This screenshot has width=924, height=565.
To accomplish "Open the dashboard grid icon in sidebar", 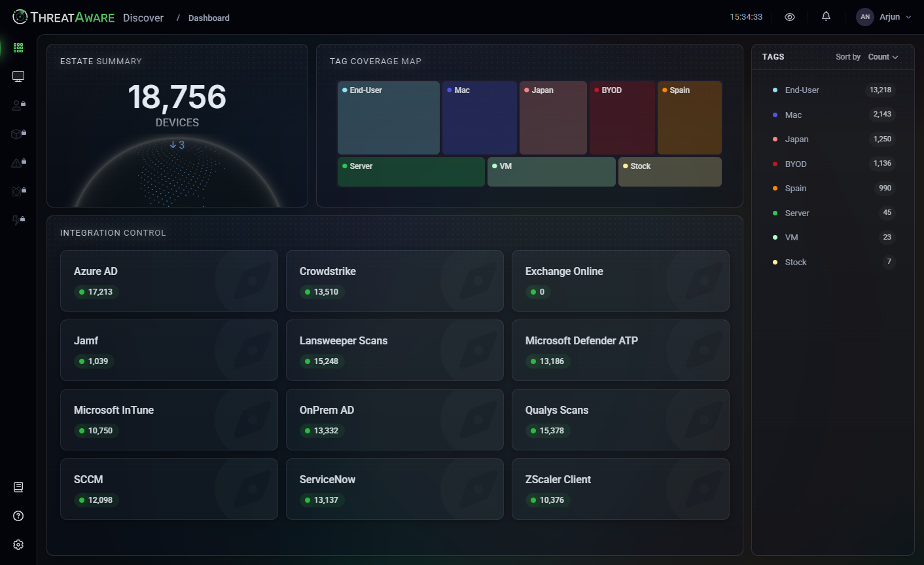I will pyautogui.click(x=18, y=48).
